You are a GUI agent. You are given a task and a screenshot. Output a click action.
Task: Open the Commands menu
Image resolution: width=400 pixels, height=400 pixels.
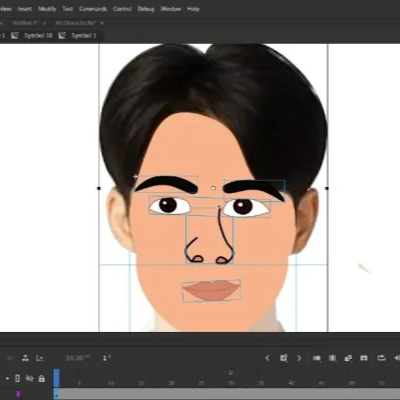[93, 9]
